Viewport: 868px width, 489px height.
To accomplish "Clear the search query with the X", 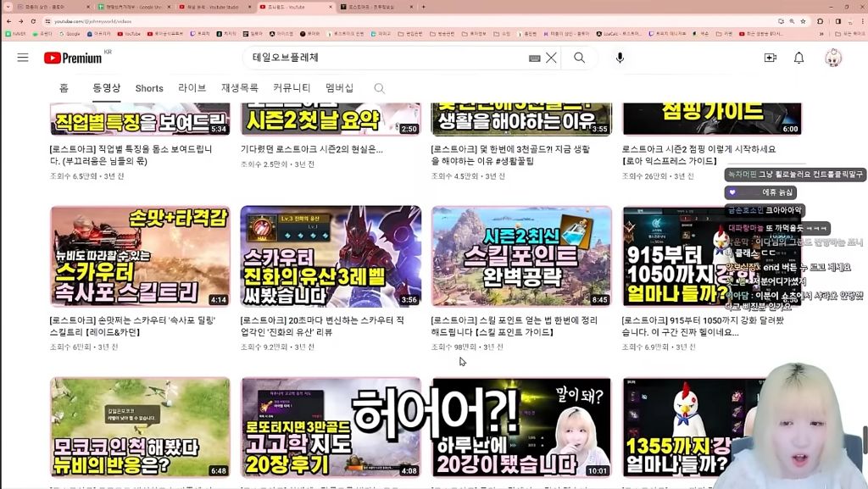I will (x=551, y=58).
